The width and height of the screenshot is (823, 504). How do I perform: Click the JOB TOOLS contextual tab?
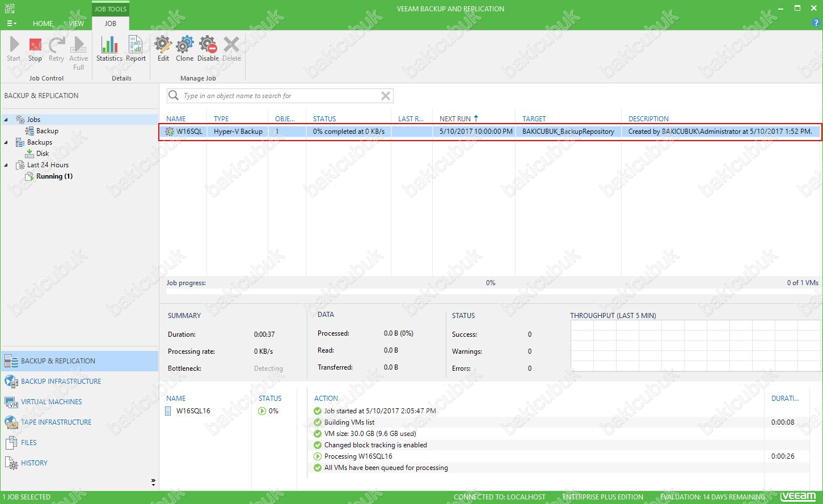pos(111,9)
